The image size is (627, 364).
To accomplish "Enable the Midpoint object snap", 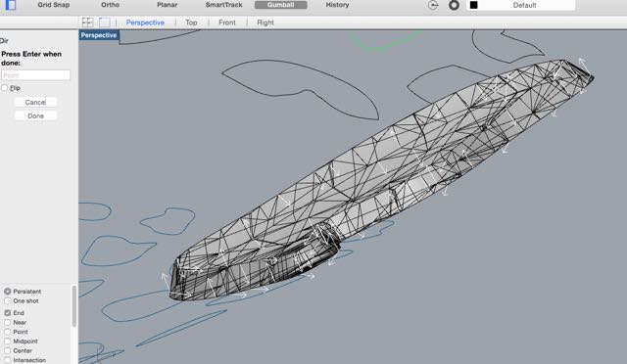I will tap(8, 341).
